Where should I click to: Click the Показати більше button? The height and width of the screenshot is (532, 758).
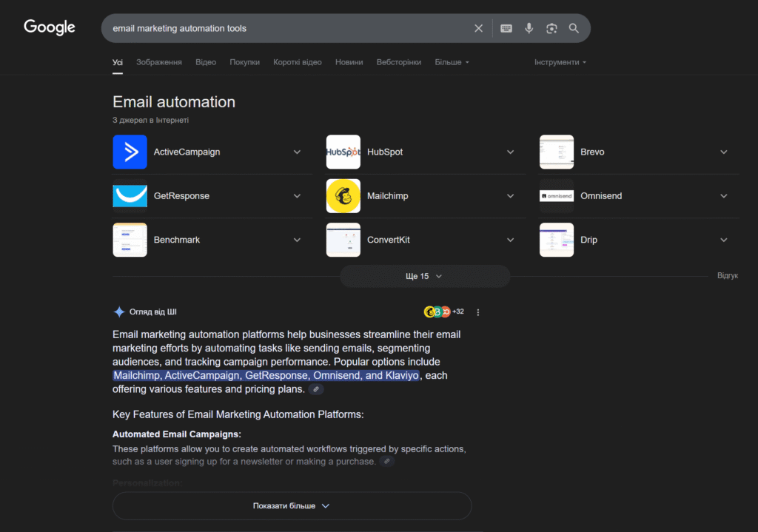coord(292,506)
